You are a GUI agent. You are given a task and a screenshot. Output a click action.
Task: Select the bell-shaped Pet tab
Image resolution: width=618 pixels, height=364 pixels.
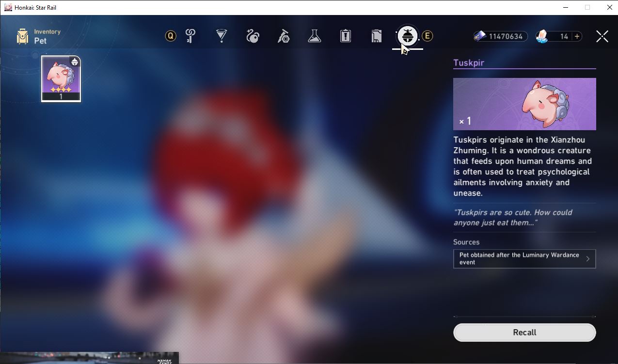coord(407,36)
